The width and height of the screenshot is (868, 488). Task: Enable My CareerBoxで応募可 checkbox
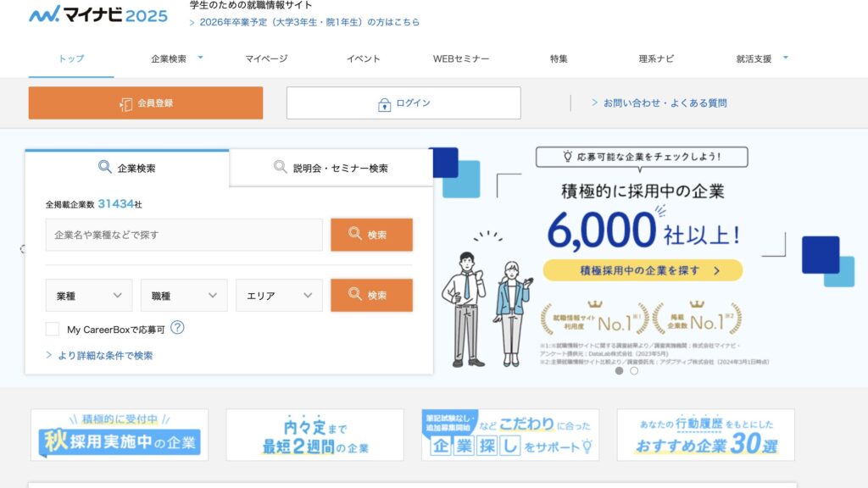click(x=53, y=329)
